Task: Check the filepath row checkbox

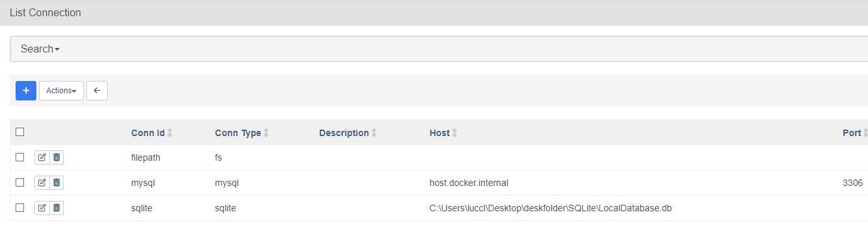Action: (20, 157)
